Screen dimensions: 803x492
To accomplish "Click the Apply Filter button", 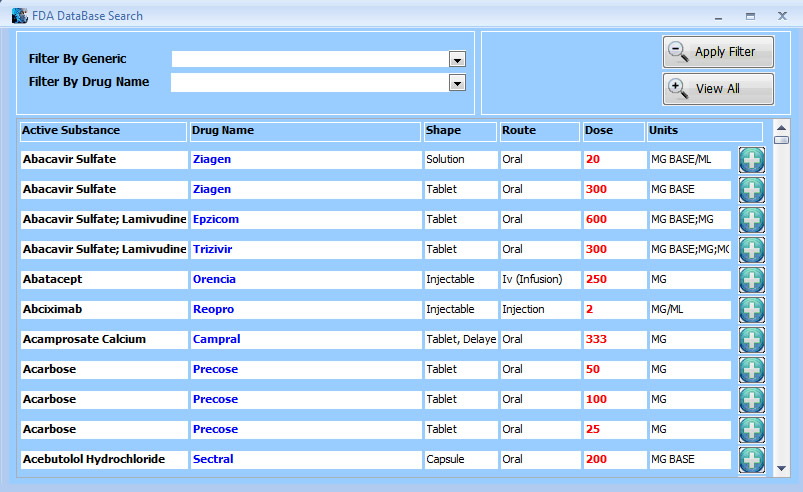I will click(718, 52).
